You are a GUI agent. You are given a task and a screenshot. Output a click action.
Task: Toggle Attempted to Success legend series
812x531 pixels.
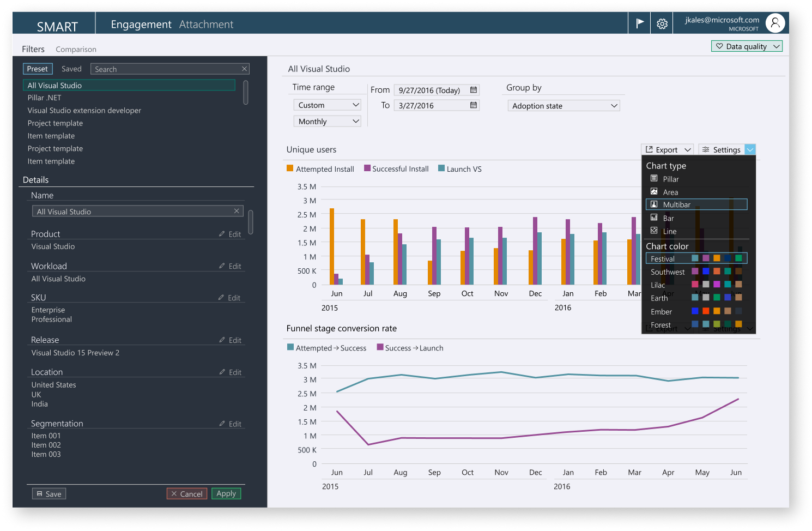327,348
